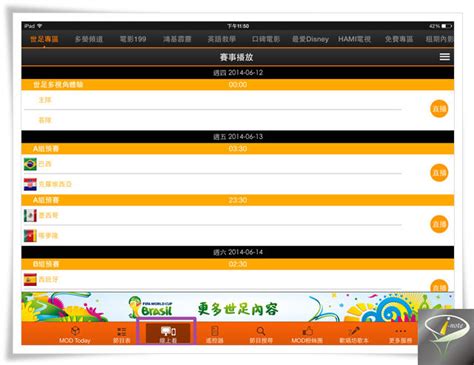Switch to the 免費專區 tab
474x365 pixels.
[x=399, y=39]
